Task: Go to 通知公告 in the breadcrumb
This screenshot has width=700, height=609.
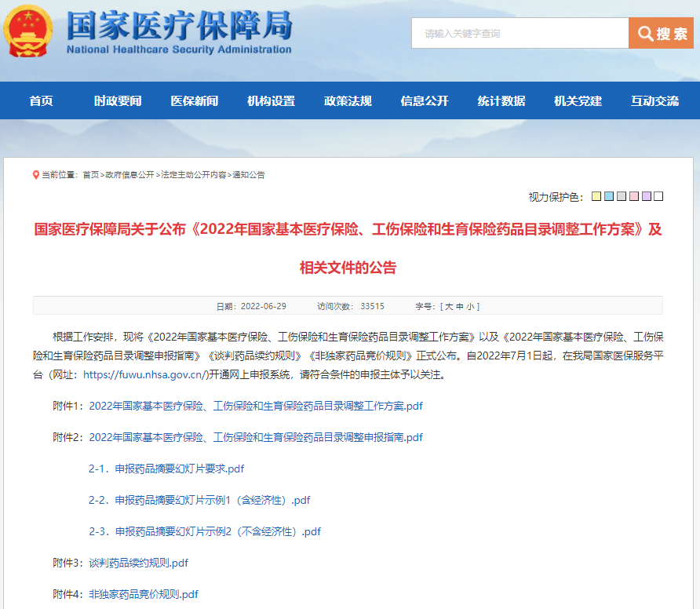Action: tap(249, 175)
